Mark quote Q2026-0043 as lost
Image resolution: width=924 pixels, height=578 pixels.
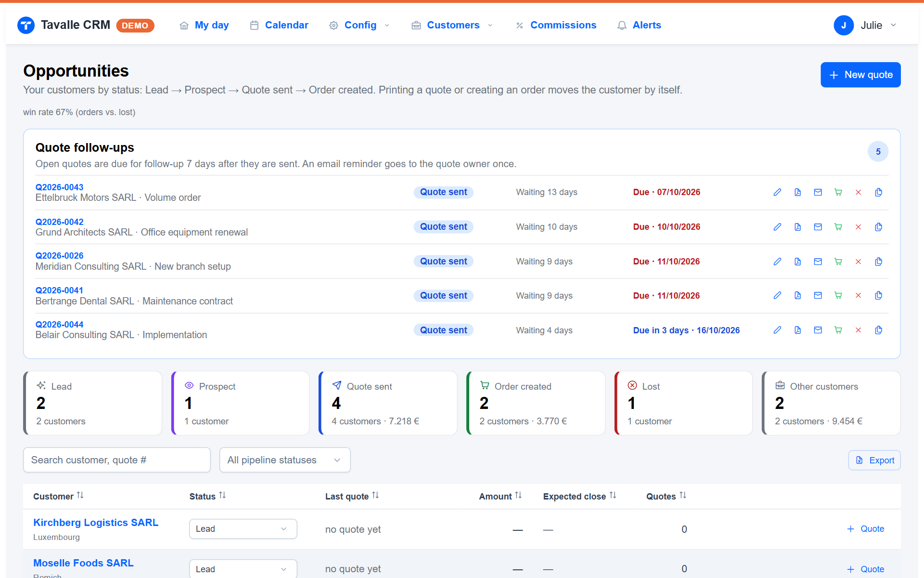858,192
